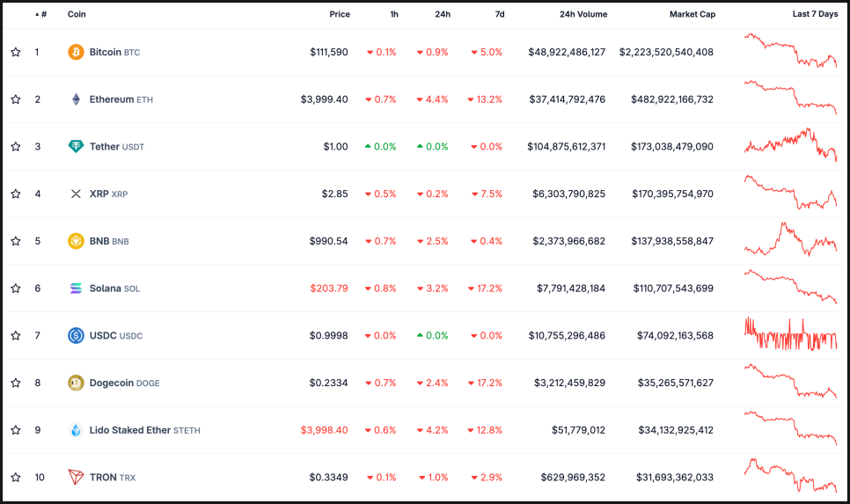Add XRP to watchlist via star
Image resolution: width=850 pixels, height=504 pixels.
coord(16,194)
